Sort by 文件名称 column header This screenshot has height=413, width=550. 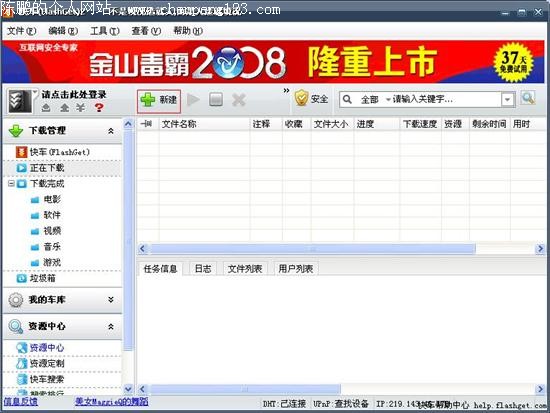pyautogui.click(x=204, y=124)
